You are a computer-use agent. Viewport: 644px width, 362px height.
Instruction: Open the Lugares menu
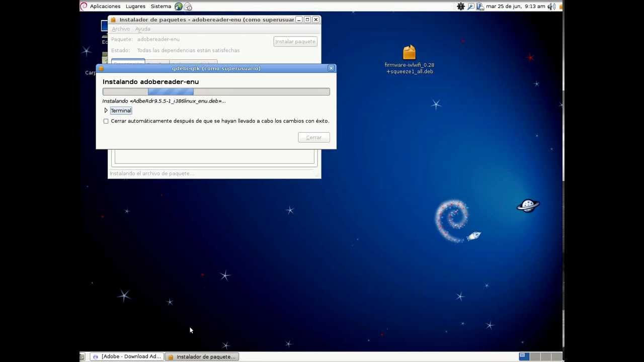(x=135, y=7)
